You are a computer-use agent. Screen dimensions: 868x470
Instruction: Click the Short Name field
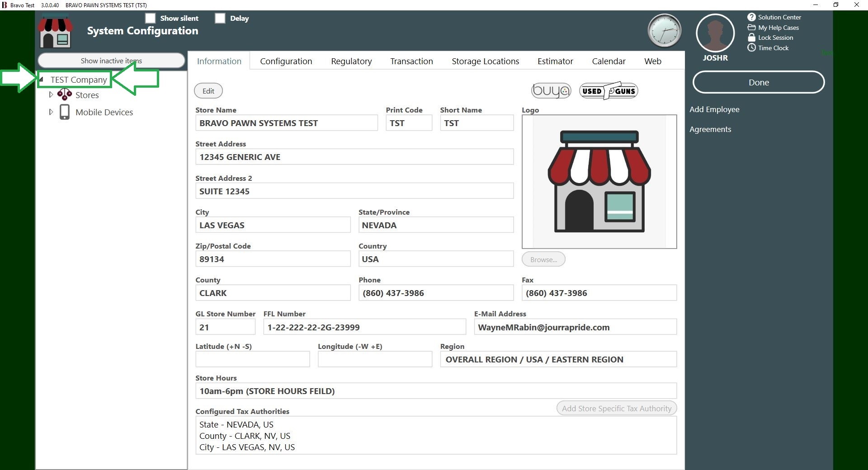tap(476, 123)
